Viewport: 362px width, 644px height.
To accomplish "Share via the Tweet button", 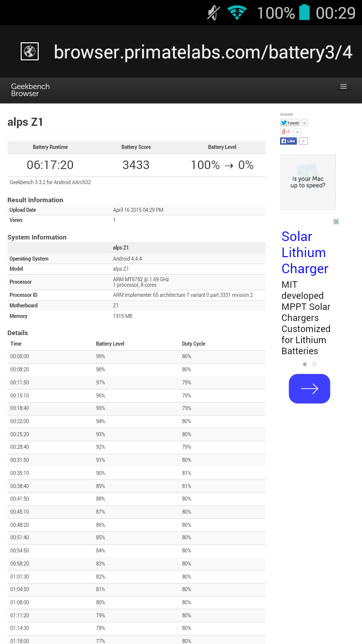I will tap(290, 123).
